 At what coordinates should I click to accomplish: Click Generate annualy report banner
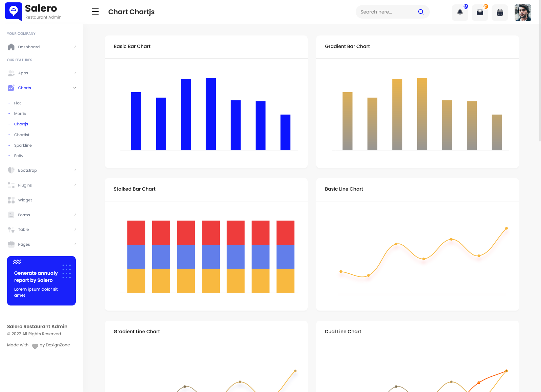click(x=41, y=280)
